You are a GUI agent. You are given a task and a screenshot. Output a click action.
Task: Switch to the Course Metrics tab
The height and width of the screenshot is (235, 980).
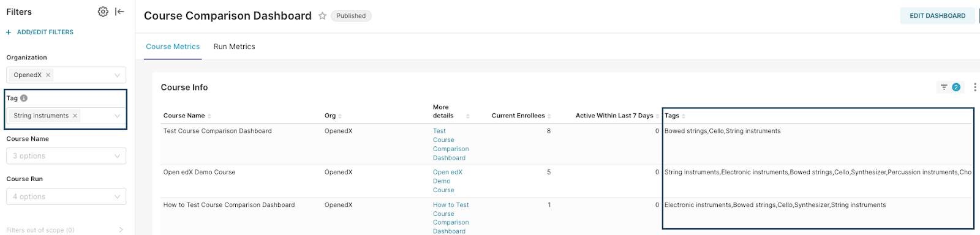[173, 47]
